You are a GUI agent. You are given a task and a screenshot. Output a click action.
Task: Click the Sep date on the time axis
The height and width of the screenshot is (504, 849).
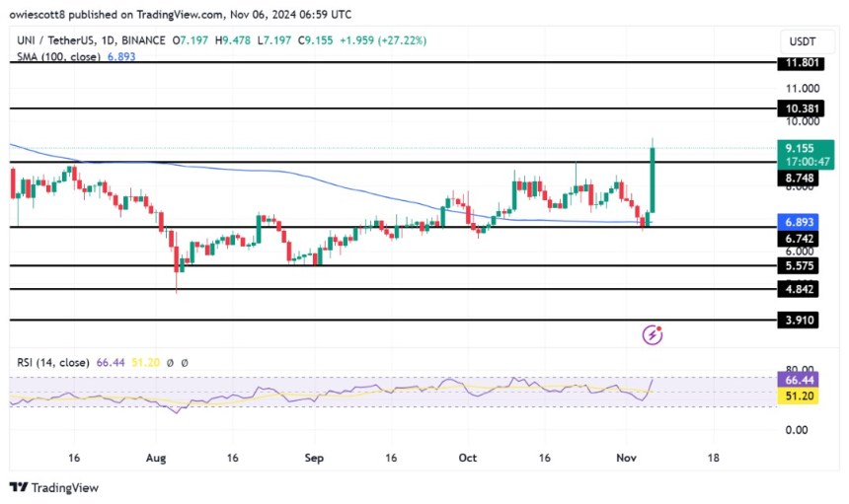point(314,458)
